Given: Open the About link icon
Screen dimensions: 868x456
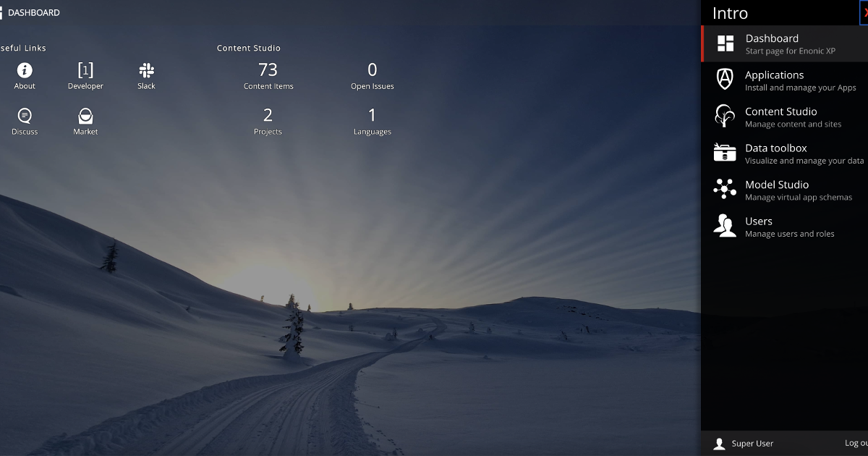Looking at the screenshot, I should 25,70.
